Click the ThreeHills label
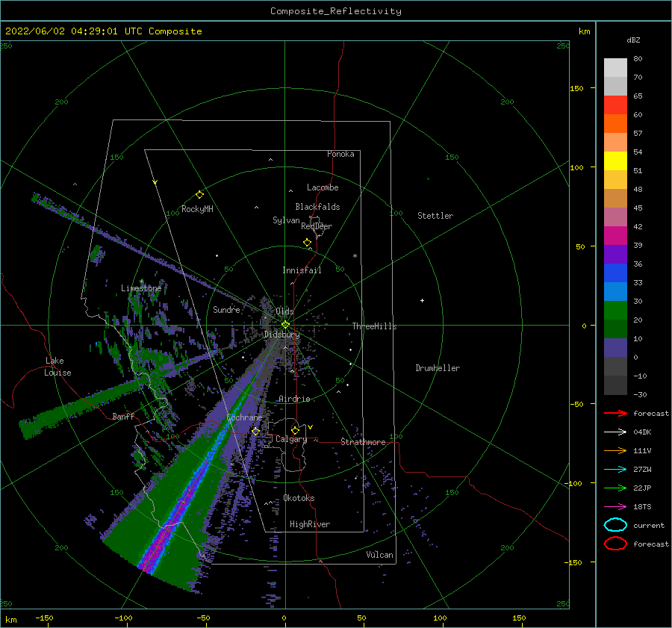 pos(374,326)
